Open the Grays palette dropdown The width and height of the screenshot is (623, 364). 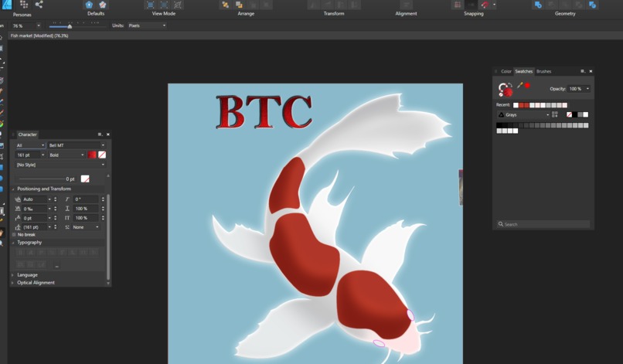tap(523, 115)
